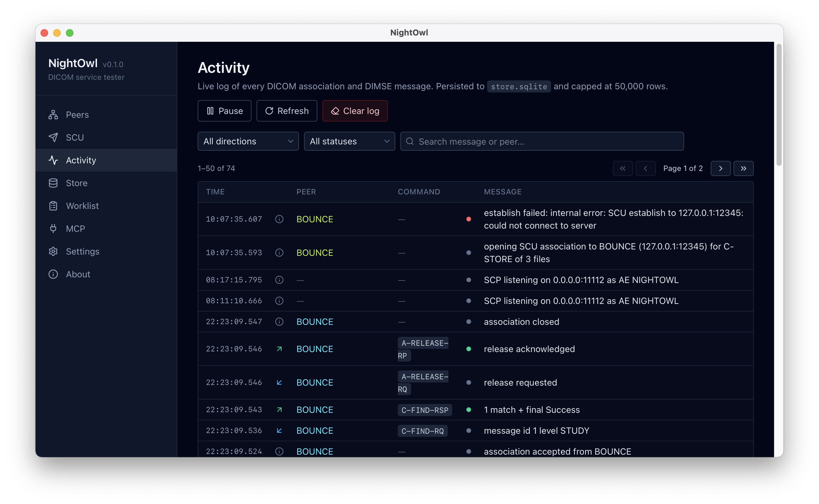Open the About label in sidebar
This screenshot has width=819, height=504.
pos(78,274)
